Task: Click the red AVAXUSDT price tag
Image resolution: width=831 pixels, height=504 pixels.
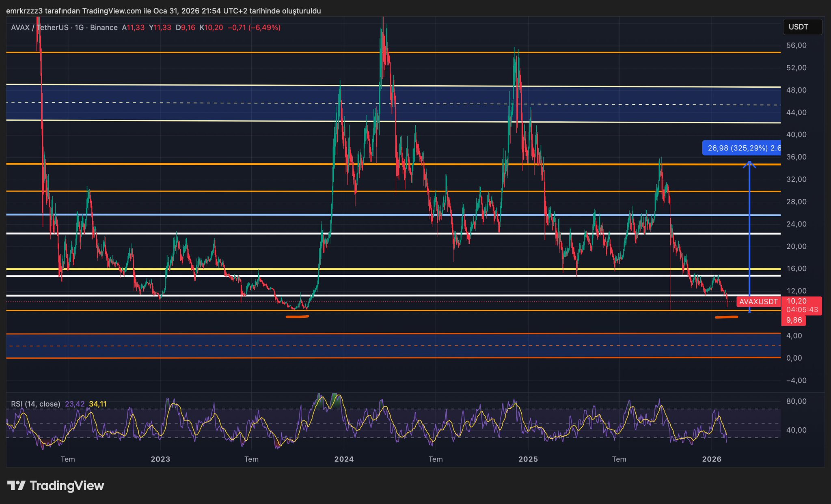Action: 758,302
